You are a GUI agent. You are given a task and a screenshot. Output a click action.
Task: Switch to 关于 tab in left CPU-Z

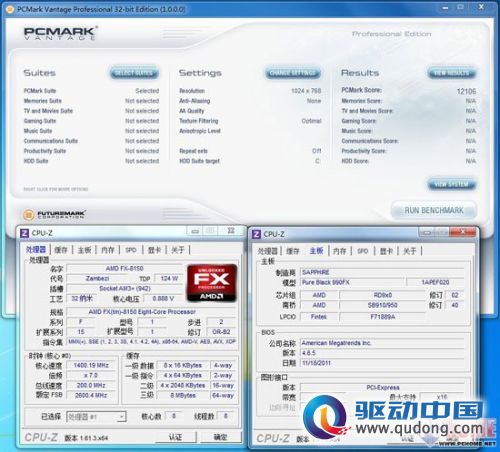coord(178,250)
